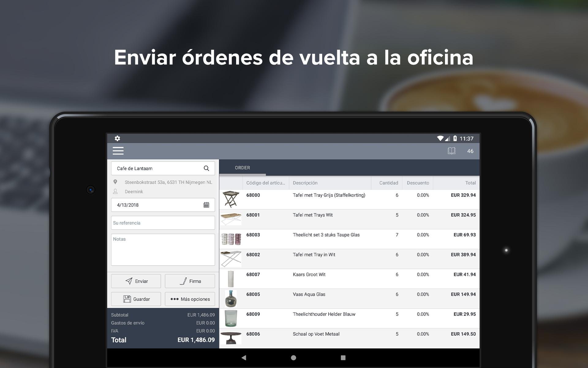Select the Descuento column header

[418, 183]
